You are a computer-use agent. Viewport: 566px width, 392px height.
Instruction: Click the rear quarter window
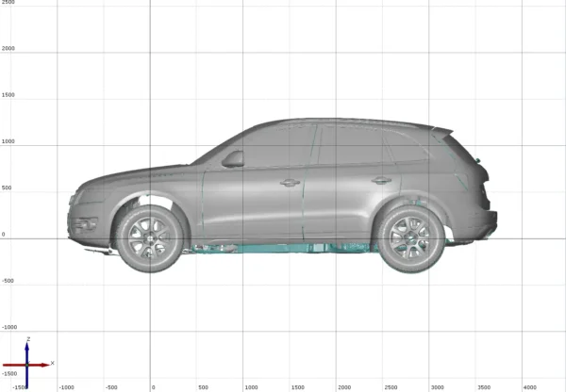pyautogui.click(x=406, y=147)
